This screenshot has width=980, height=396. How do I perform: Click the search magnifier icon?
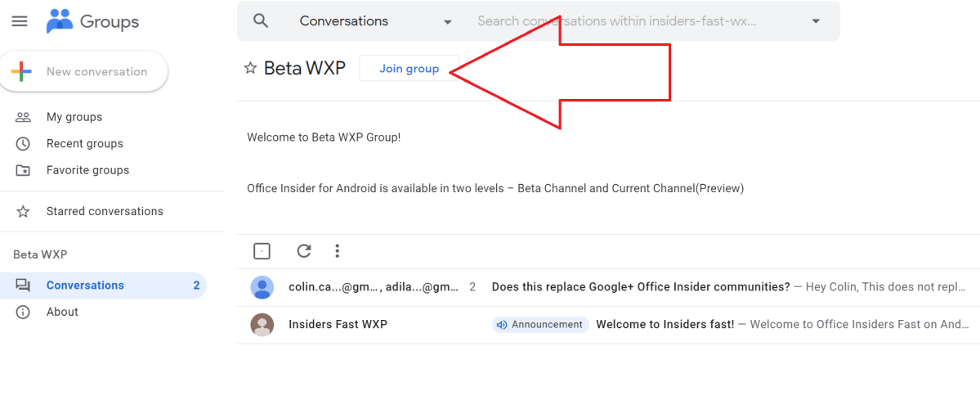tap(261, 21)
